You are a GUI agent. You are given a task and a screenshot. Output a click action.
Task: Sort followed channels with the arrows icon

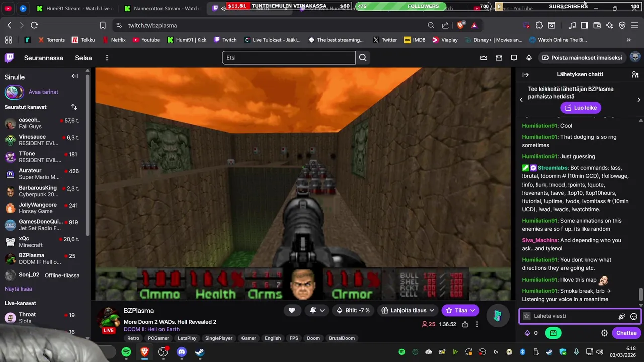click(x=74, y=107)
